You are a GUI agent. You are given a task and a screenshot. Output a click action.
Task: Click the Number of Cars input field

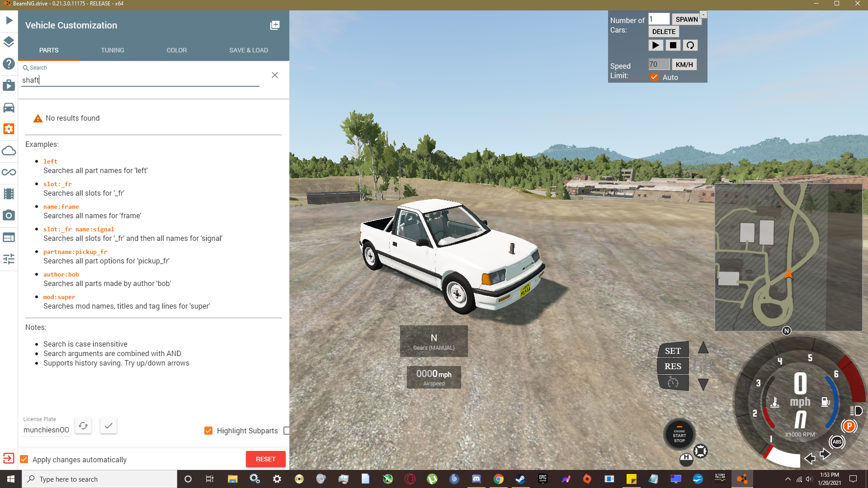pos(659,19)
